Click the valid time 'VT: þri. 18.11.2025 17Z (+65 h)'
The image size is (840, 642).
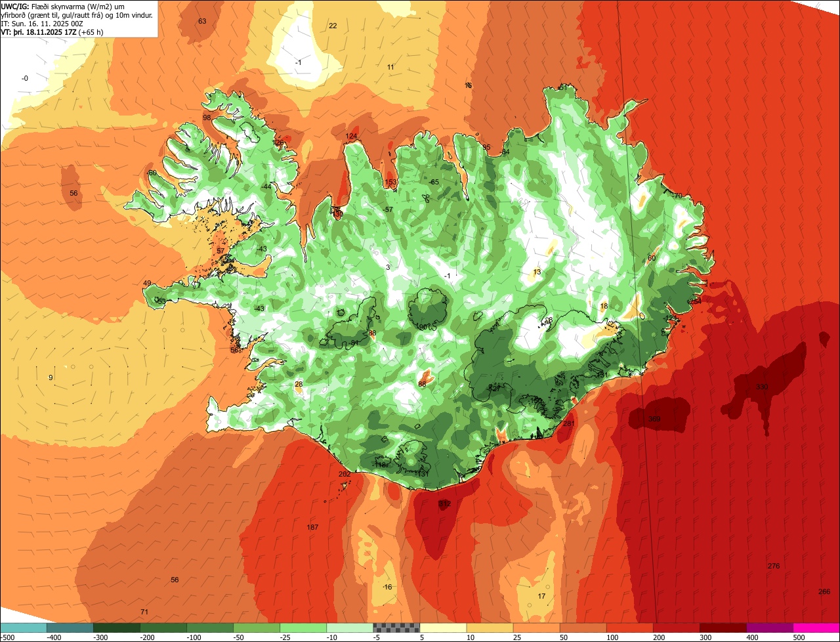click(53, 32)
